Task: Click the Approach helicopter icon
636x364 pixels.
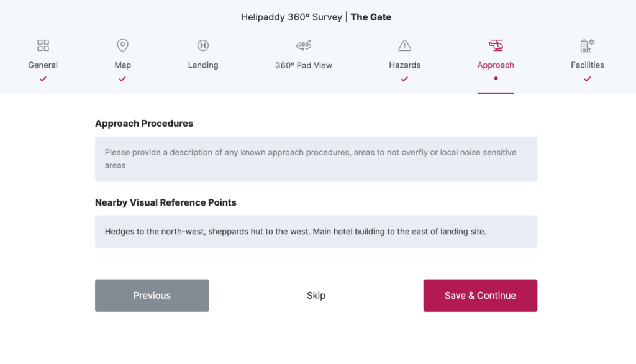Action: coord(496,45)
